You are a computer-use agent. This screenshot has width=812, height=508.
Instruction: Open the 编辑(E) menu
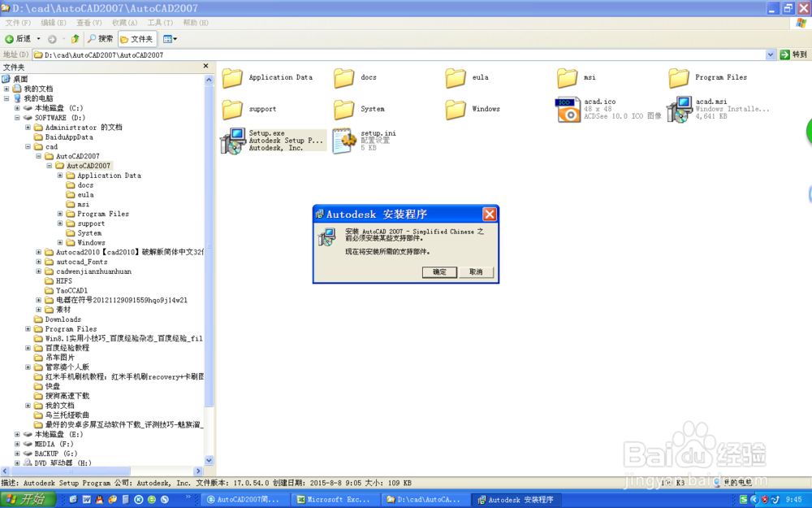pyautogui.click(x=54, y=23)
